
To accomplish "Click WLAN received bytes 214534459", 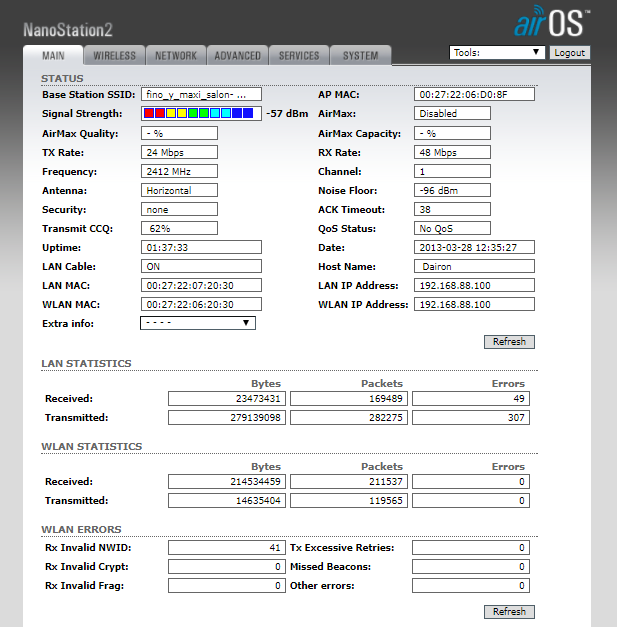I will click(227, 481).
